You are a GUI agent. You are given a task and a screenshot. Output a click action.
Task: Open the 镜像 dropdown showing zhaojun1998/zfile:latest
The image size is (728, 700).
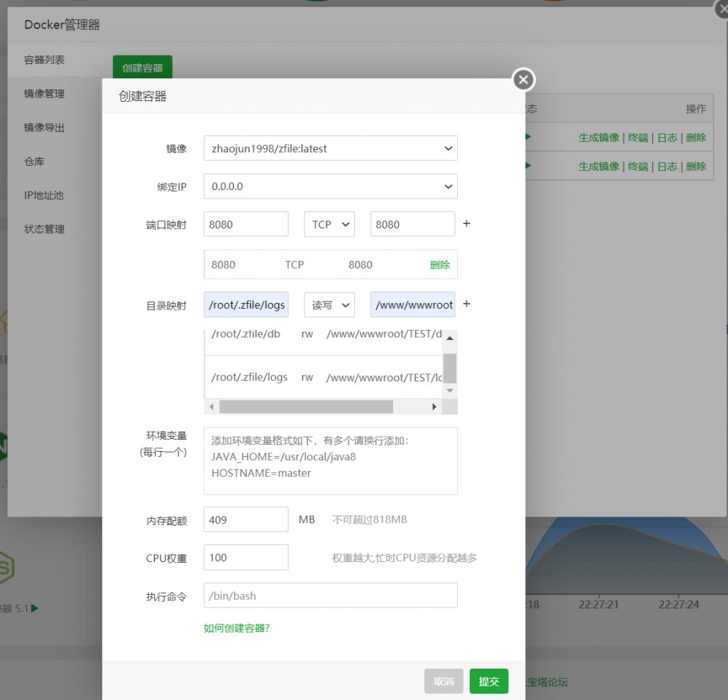pos(330,148)
